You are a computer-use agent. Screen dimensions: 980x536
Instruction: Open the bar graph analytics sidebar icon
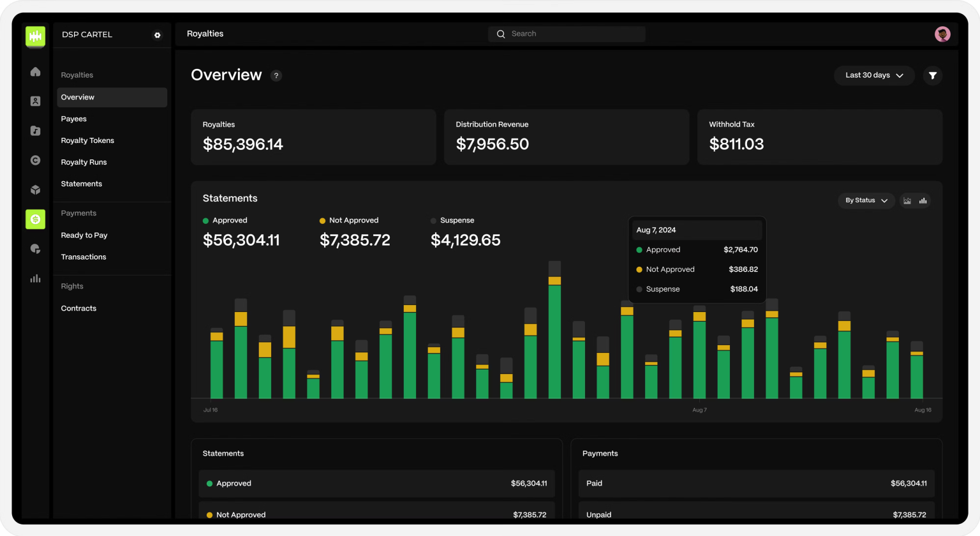pos(35,278)
